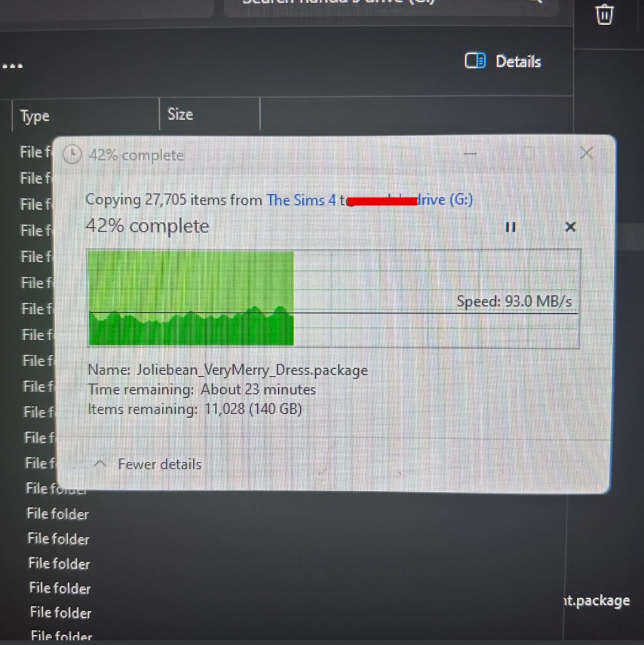Click the .package file name in Explorer
644x645 pixels.
pyautogui.click(x=596, y=600)
